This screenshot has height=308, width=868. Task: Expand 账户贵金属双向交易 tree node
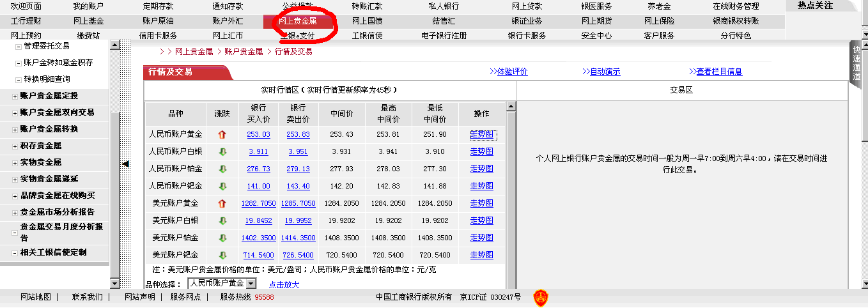pos(15,113)
